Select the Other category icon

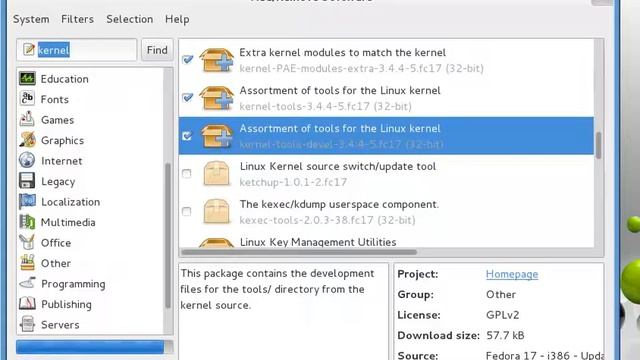(x=27, y=263)
